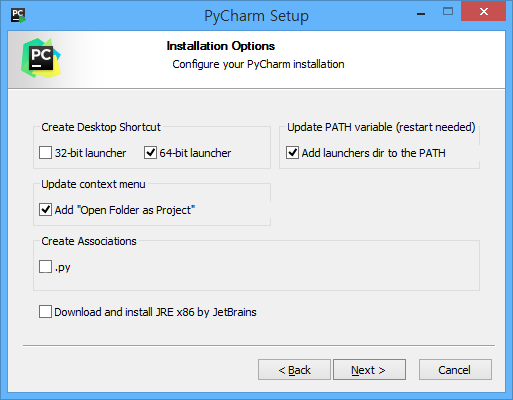Close the PyCharm Setup window
Viewport: 513px width, 400px height.
click(484, 12)
